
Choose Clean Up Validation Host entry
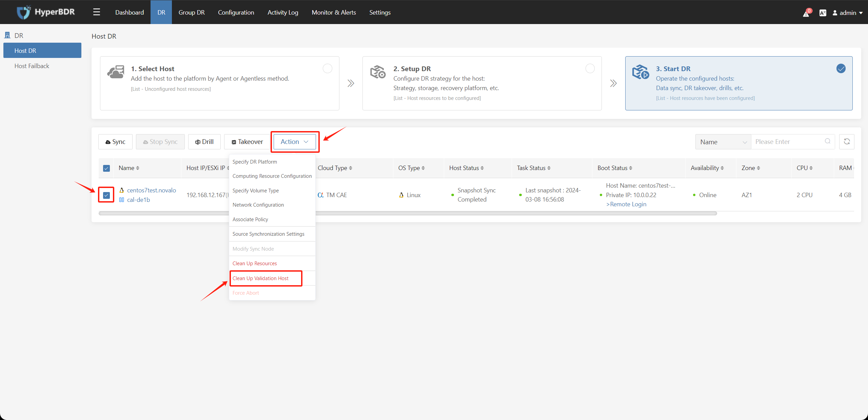tap(272, 278)
